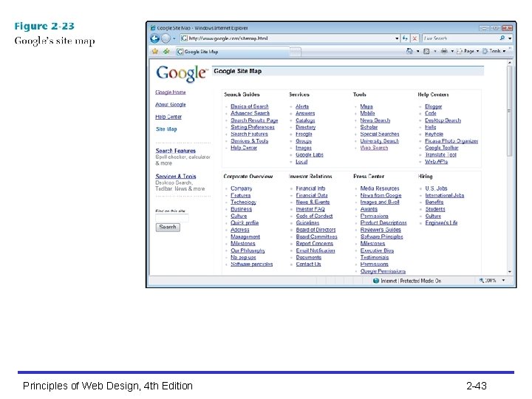This screenshot has height=399, width=532.
Task: Open the Scholar link
Action: [x=369, y=127]
